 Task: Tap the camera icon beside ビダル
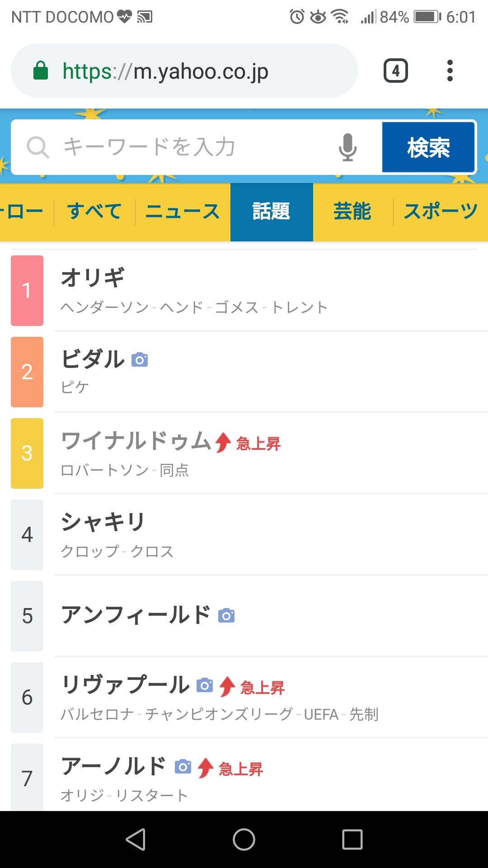coord(140,360)
